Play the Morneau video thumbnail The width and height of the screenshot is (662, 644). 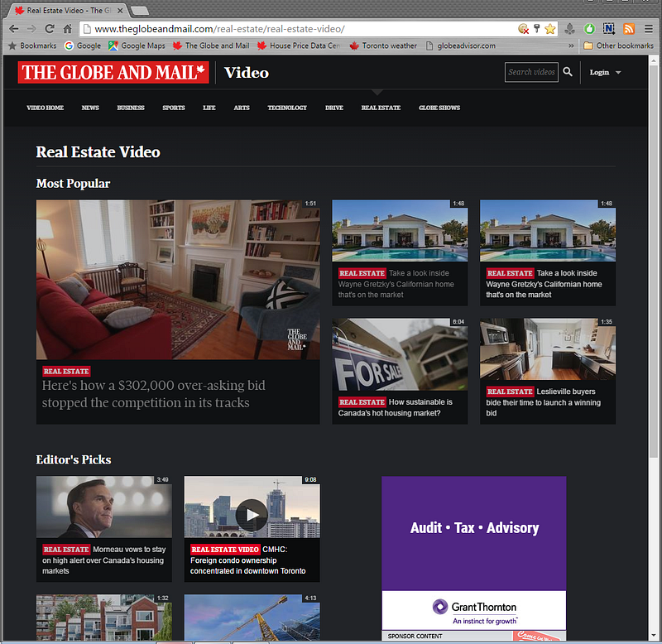pyautogui.click(x=104, y=507)
